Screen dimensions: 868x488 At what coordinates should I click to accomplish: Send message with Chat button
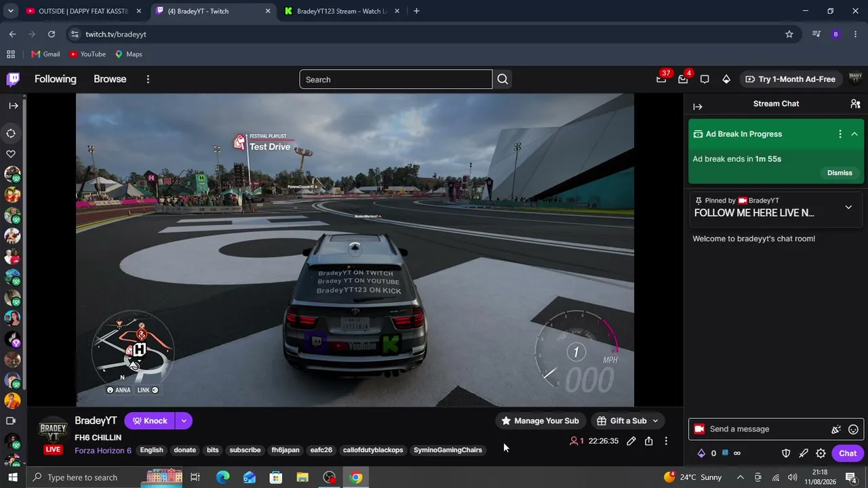click(848, 453)
